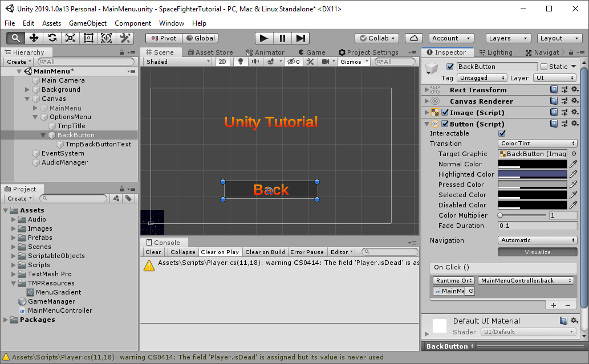Viewport: 589px width, 364px height.
Task: Add an entry with the On Click plus button
Action: pyautogui.click(x=553, y=304)
